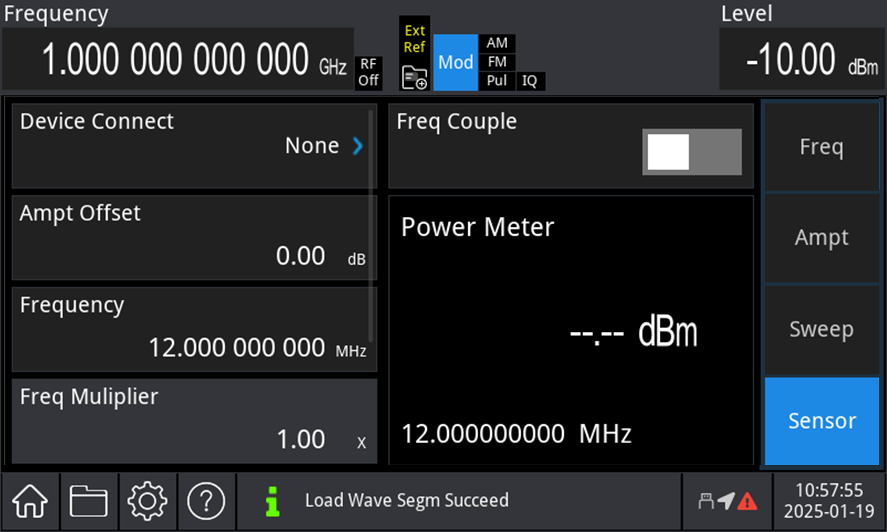This screenshot has height=532, width=887.
Task: Open the help question mark icon
Action: (206, 499)
